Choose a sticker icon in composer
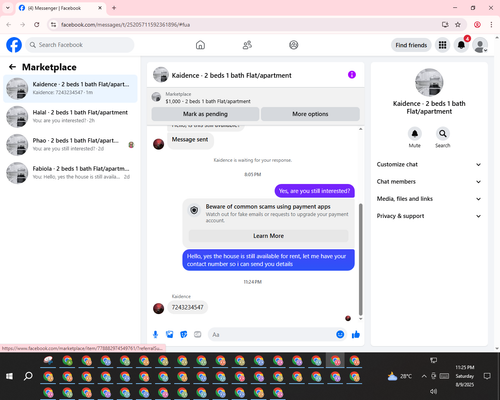 pos(184,334)
